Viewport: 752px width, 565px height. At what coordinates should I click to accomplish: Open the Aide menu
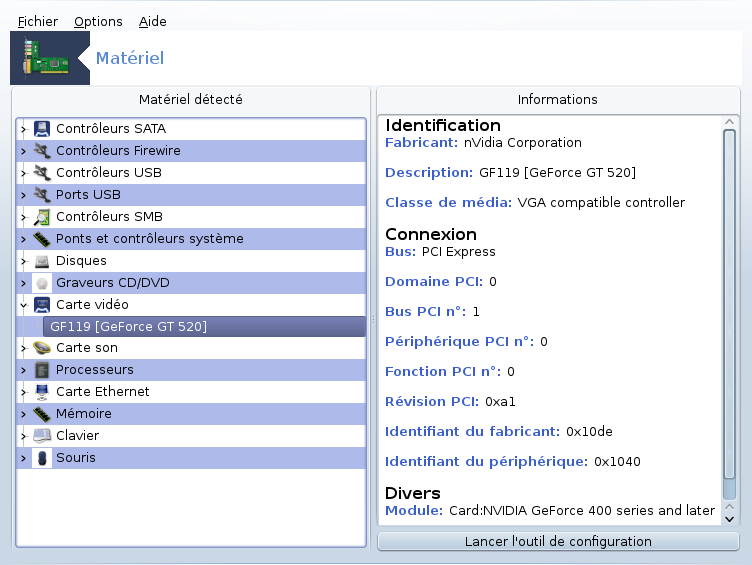pyautogui.click(x=153, y=22)
